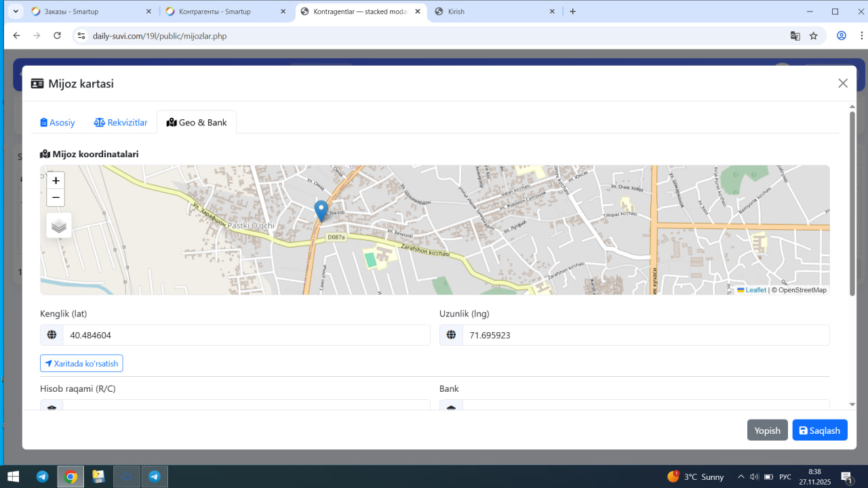This screenshot has width=868, height=488.
Task: Click the Kenglik (lat) input field
Action: [x=246, y=335]
